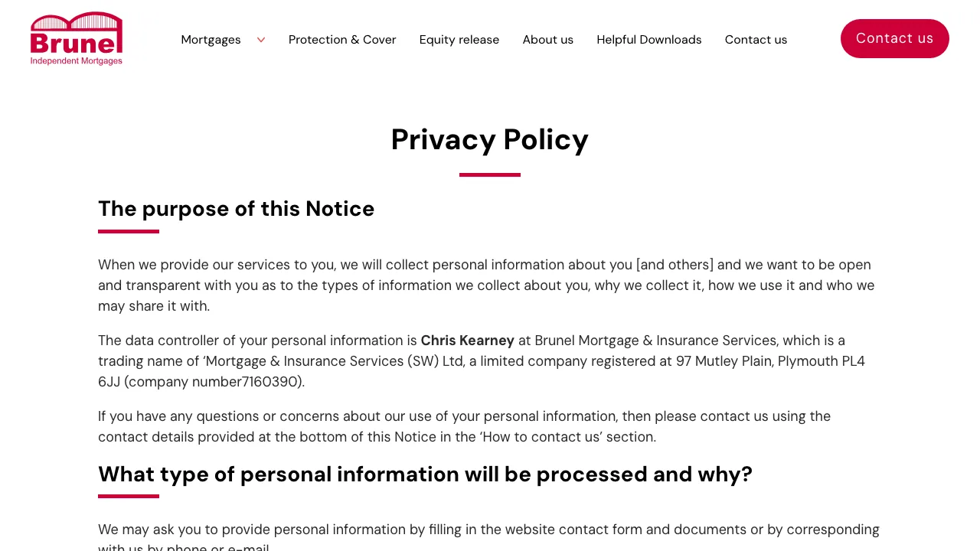Click the paragraph starting "If you have any questions"
This screenshot has width=980, height=551.
[464, 426]
